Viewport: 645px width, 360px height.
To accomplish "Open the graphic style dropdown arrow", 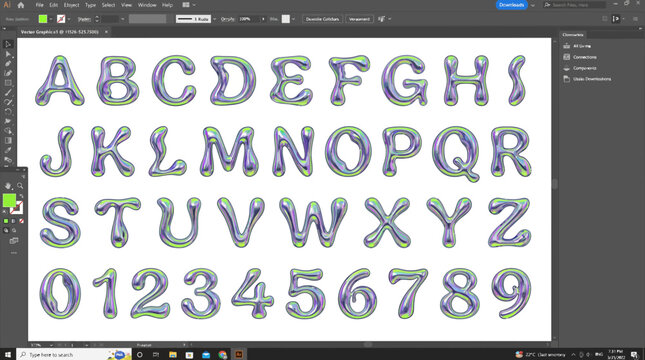I will [293, 19].
